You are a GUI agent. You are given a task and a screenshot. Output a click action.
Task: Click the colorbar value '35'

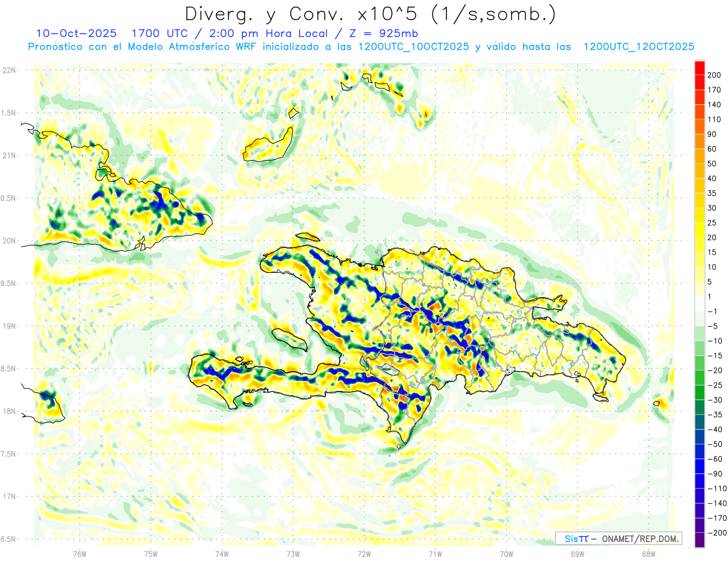713,193
